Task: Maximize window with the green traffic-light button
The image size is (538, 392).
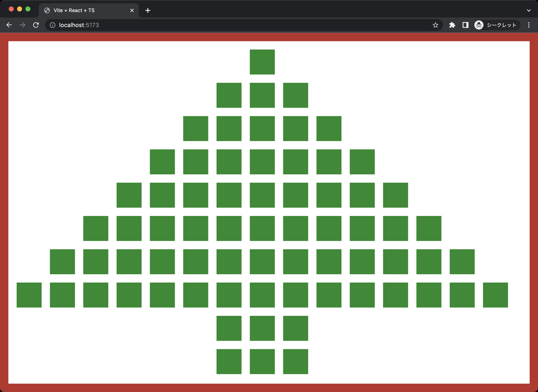Action: point(28,9)
